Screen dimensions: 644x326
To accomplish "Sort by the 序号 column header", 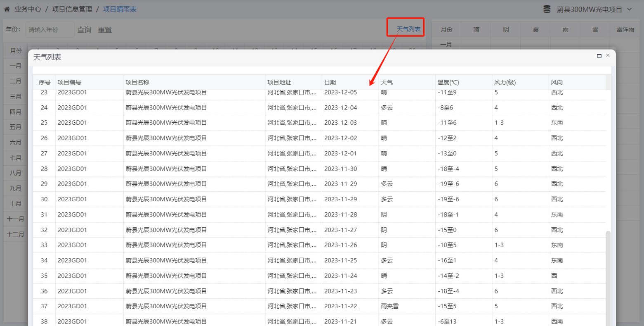I will [x=45, y=82].
